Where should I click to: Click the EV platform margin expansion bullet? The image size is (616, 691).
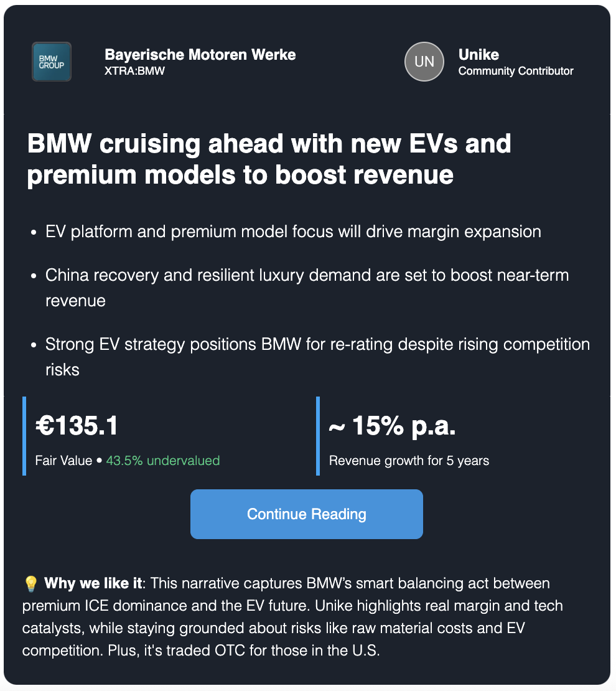(293, 232)
